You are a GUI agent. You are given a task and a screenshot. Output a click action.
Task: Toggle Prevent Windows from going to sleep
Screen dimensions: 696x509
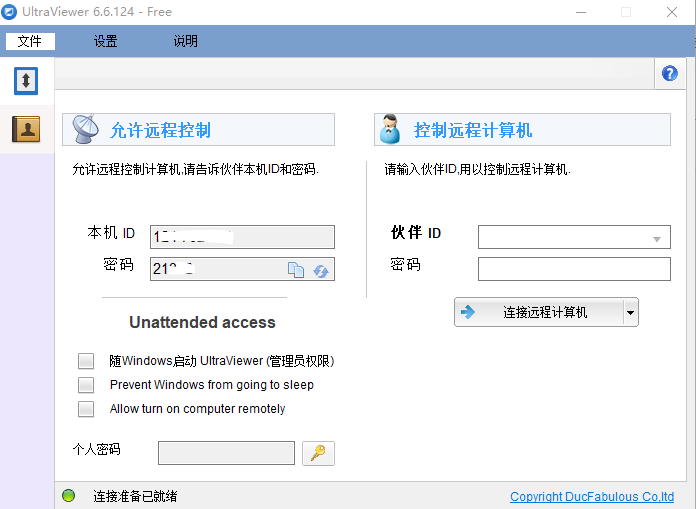pos(87,385)
